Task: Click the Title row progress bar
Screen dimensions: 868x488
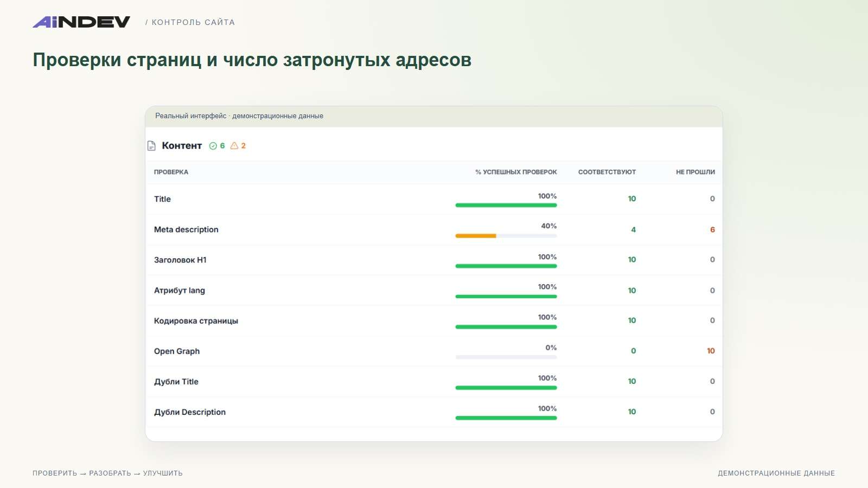Action: click(506, 205)
